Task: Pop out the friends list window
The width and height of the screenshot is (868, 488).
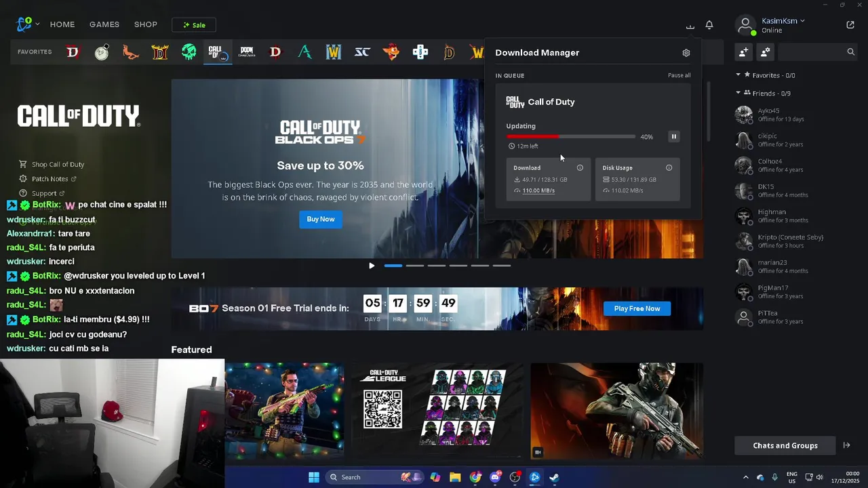Action: pyautogui.click(x=850, y=25)
